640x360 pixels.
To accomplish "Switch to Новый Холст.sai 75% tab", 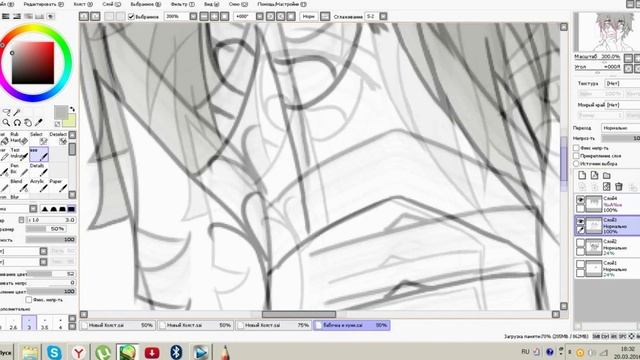I will tap(274, 325).
